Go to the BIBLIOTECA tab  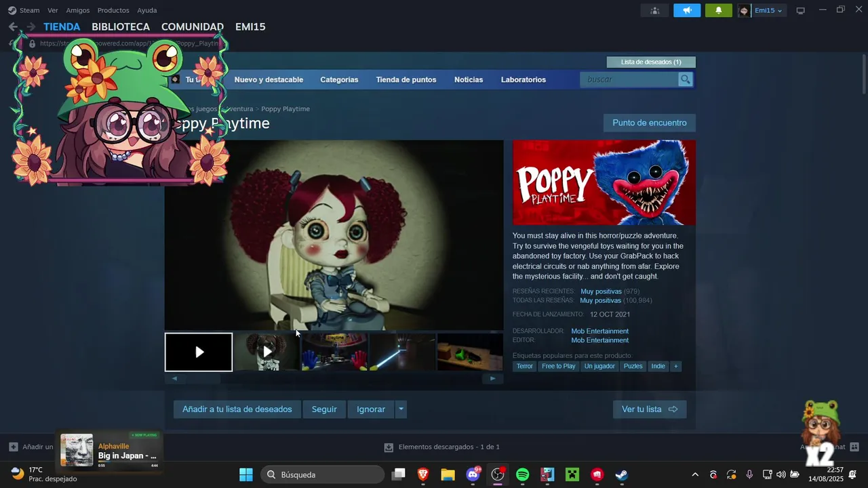click(121, 26)
